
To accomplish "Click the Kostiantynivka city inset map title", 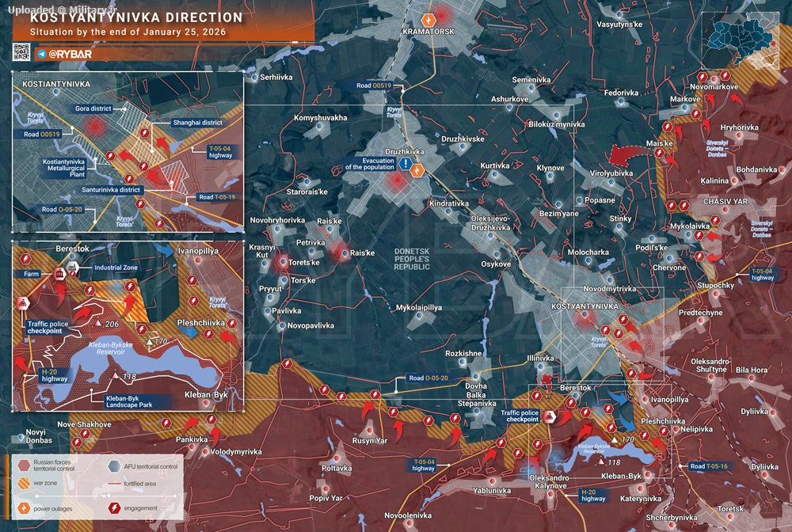I will [x=56, y=84].
